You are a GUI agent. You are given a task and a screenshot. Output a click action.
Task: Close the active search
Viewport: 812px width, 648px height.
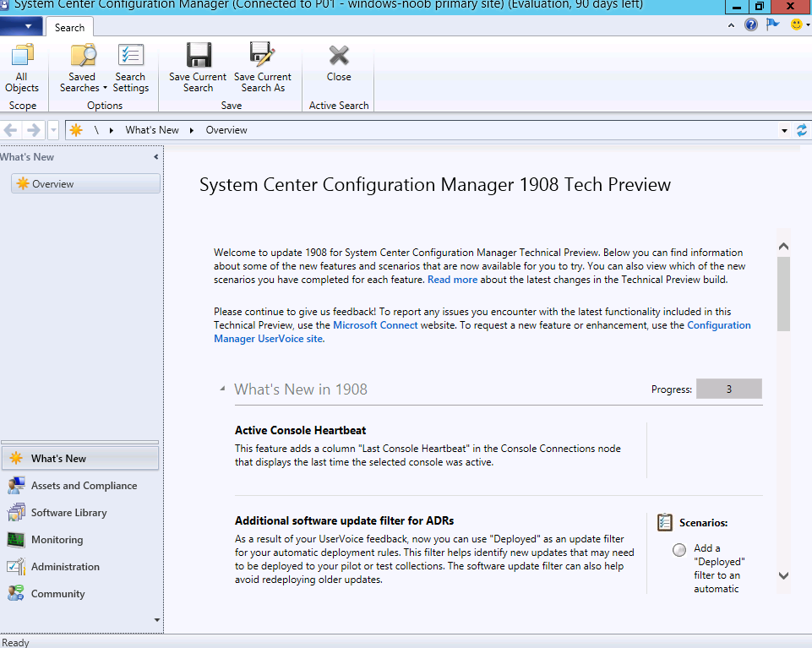[339, 63]
